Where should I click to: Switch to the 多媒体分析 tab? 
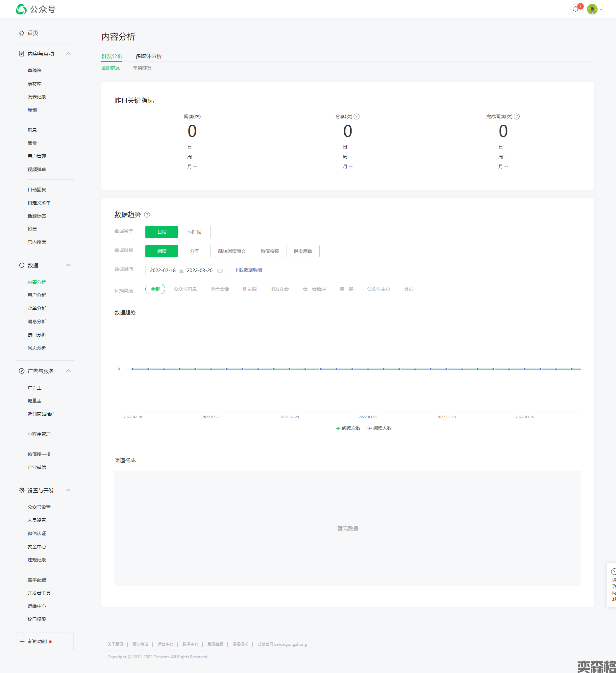click(x=149, y=56)
